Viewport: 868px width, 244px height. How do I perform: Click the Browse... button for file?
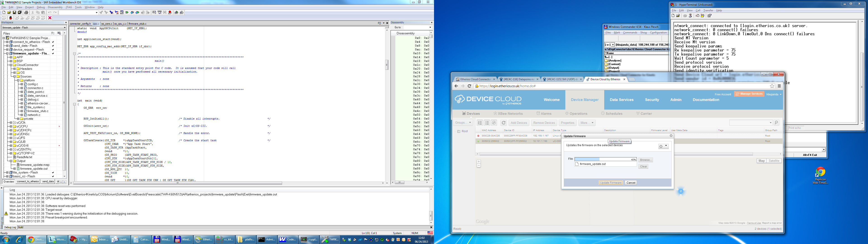pos(645,160)
